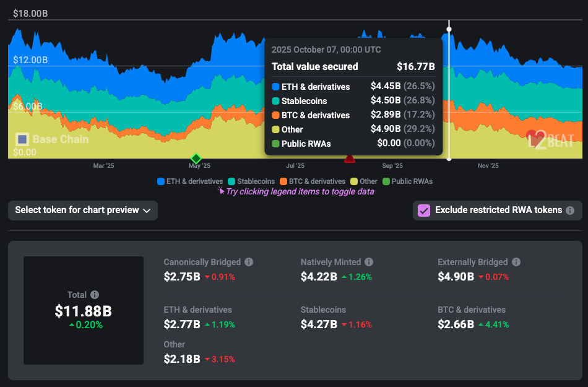Click the green diamond milestone marker

coord(196,159)
